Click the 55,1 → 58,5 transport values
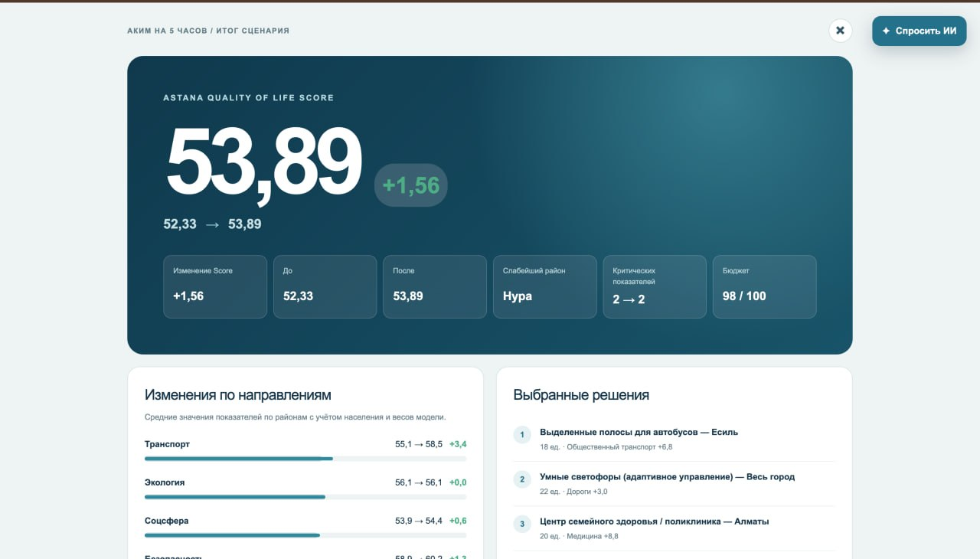This screenshot has width=980, height=559. click(419, 444)
